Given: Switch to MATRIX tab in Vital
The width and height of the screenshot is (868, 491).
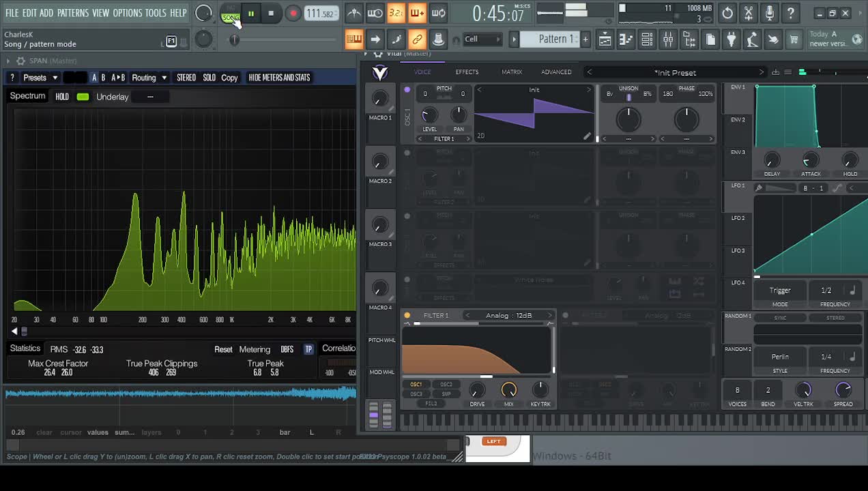Looking at the screenshot, I should [x=512, y=72].
